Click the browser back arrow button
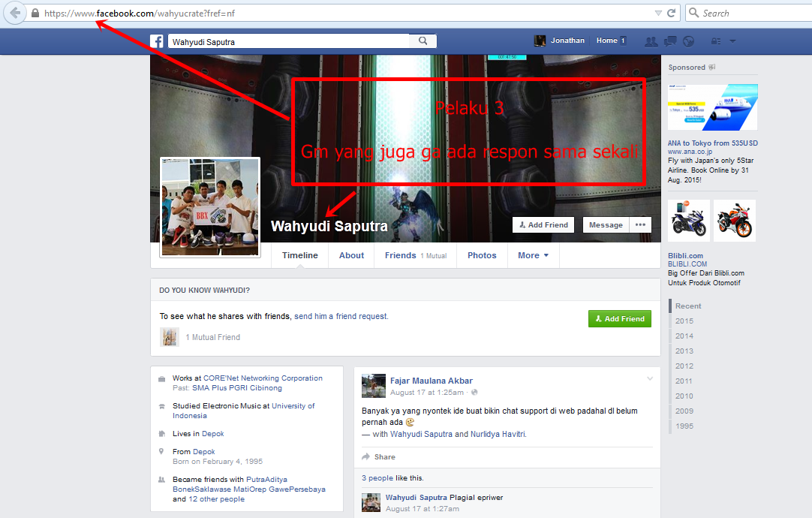 [15, 13]
